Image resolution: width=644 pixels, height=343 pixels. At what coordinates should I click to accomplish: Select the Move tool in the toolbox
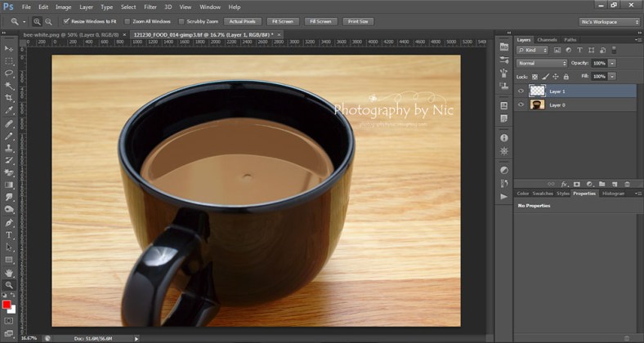9,49
